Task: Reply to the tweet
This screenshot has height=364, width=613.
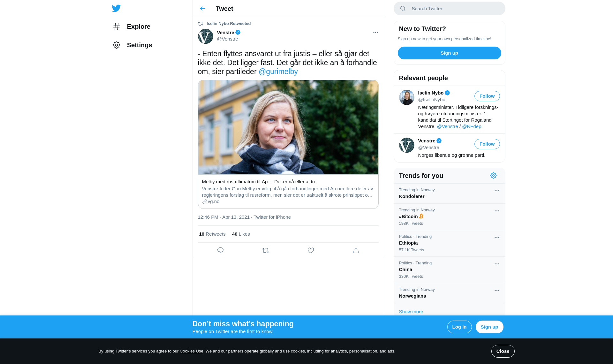Action: click(220, 250)
